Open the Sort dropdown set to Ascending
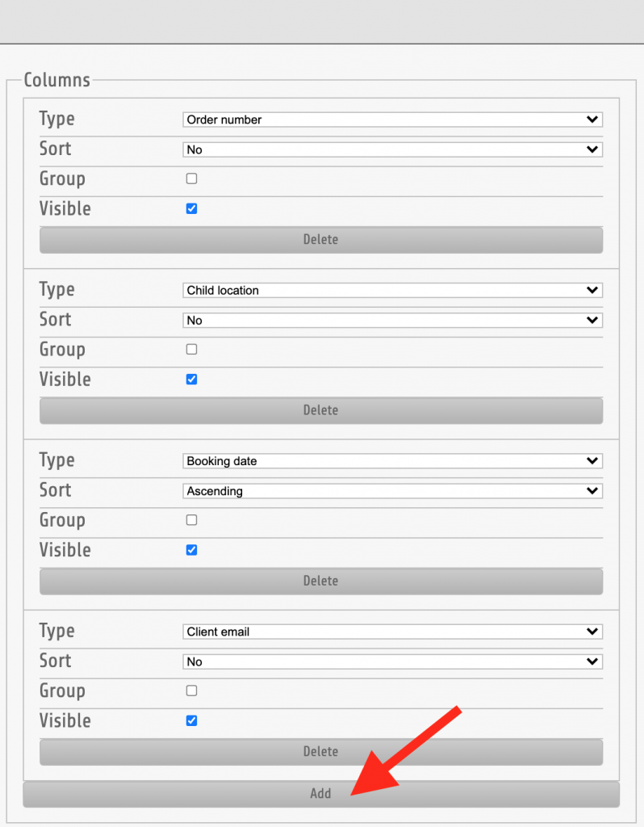644x827 pixels. tap(393, 492)
